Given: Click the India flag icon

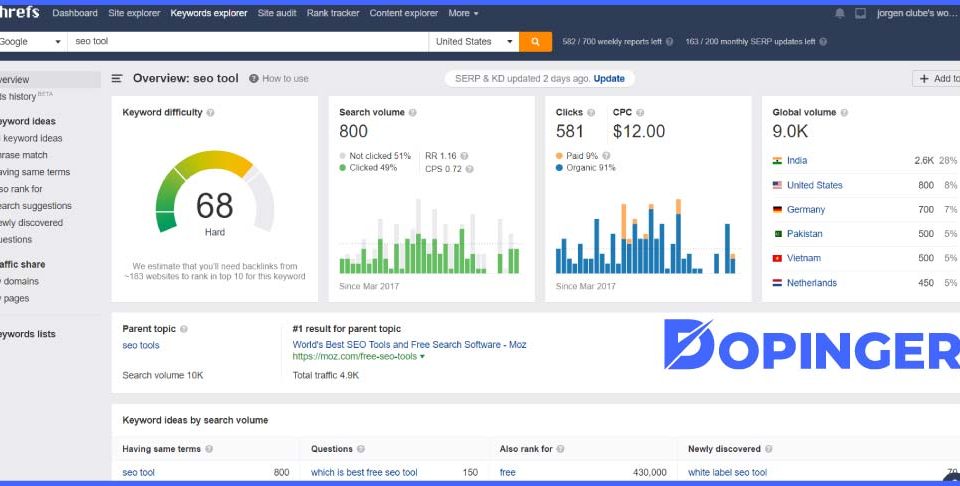Looking at the screenshot, I should pos(777,160).
